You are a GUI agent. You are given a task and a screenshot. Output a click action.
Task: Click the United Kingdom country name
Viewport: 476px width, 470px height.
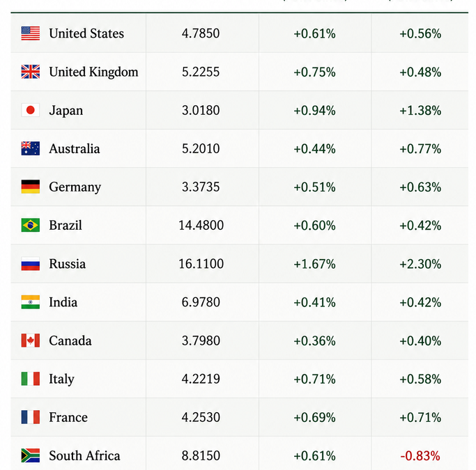pyautogui.click(x=93, y=72)
